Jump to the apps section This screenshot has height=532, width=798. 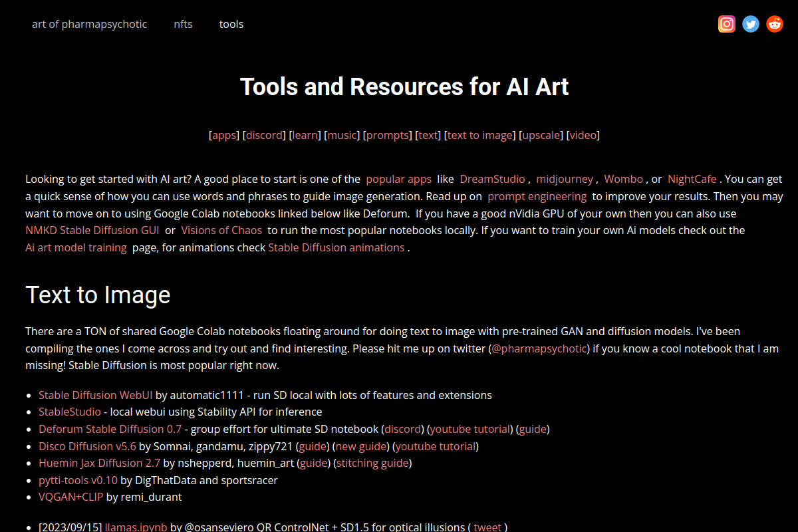pos(225,135)
